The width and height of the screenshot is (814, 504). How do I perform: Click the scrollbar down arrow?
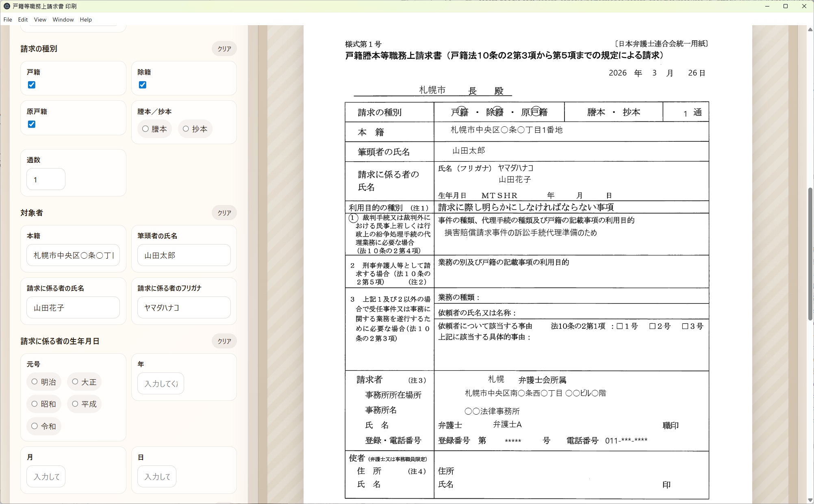[810, 500]
